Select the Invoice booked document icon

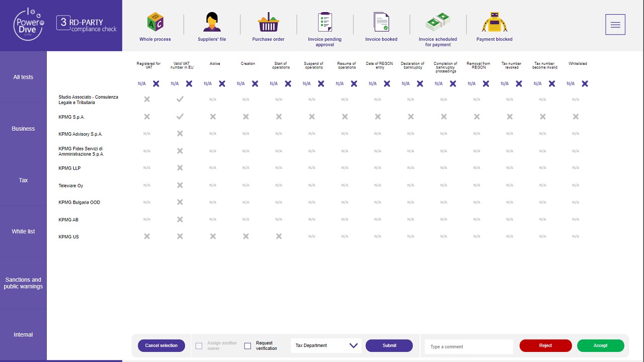381,22
